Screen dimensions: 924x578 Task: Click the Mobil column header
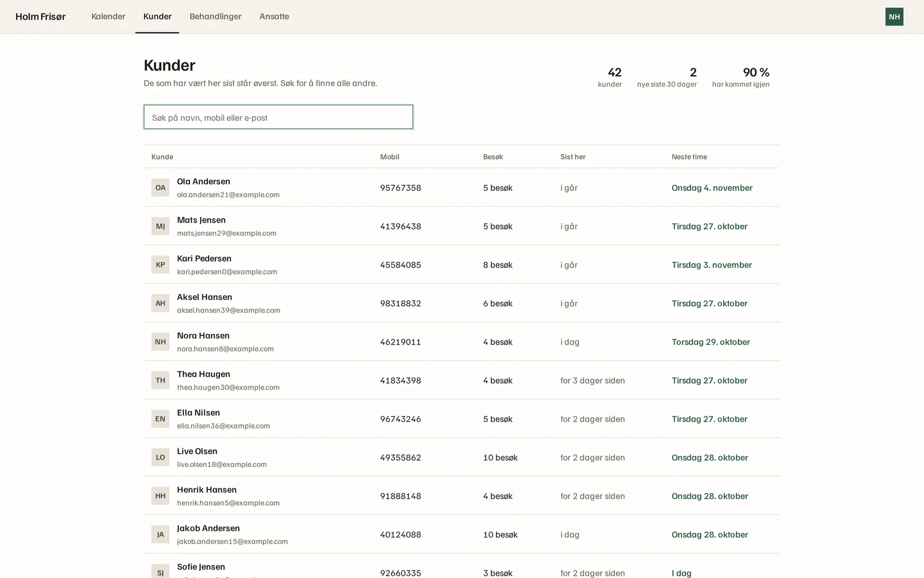[x=390, y=157]
